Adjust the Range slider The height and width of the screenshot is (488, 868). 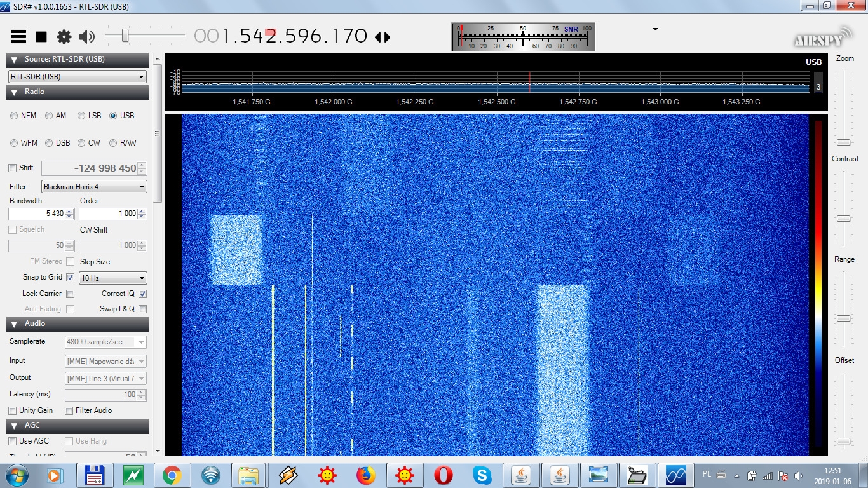pyautogui.click(x=843, y=318)
